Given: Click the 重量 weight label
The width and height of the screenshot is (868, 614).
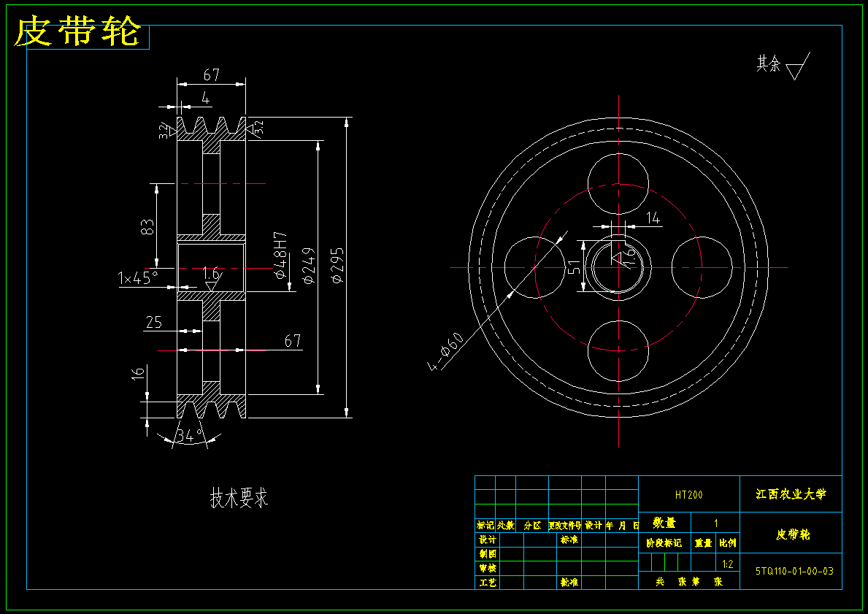Looking at the screenshot, I should 704,543.
